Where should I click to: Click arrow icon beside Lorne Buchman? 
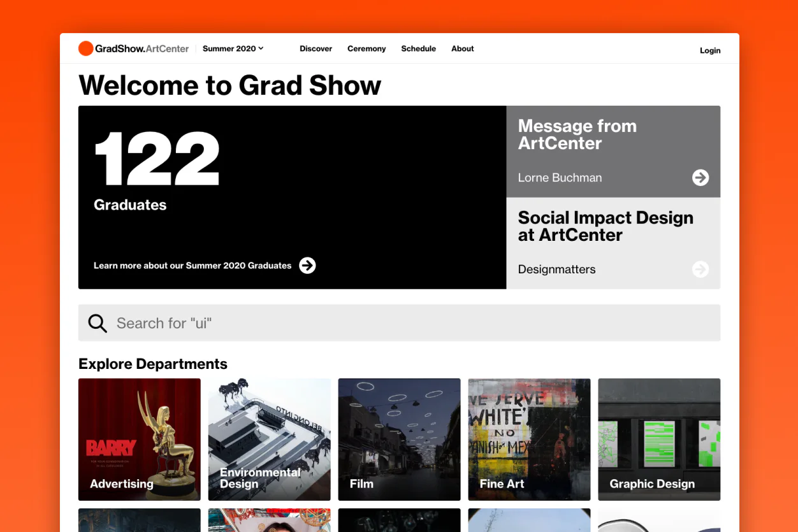click(700, 178)
